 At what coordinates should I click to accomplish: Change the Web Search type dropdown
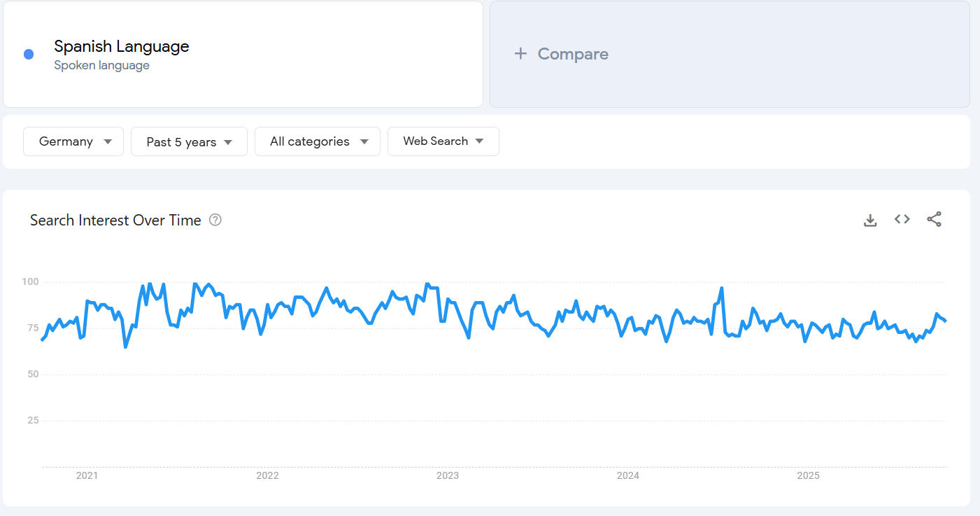[x=443, y=141]
